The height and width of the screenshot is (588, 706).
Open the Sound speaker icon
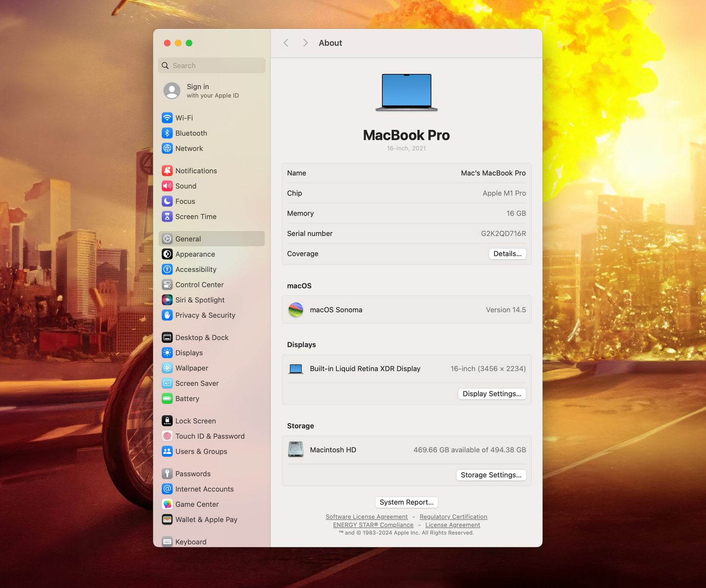point(167,186)
